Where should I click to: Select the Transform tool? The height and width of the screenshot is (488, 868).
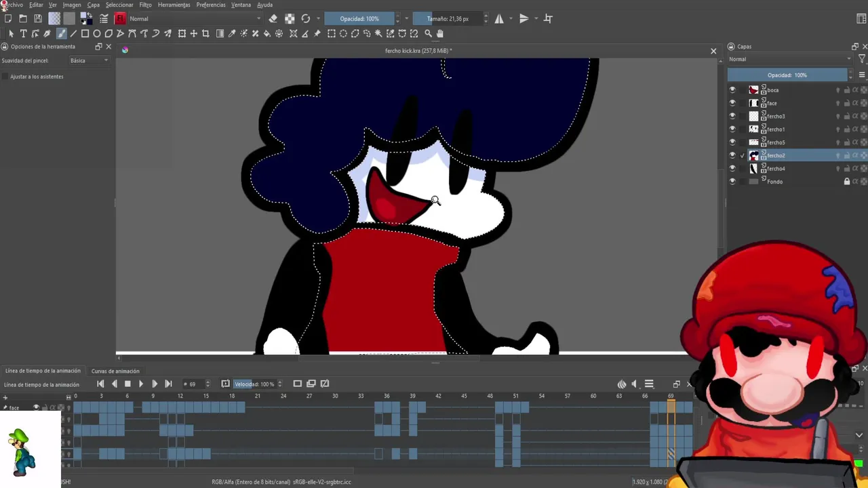182,33
